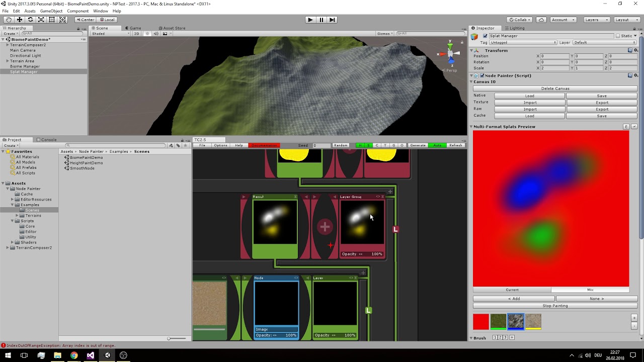Open the Assets menu

tap(30, 11)
